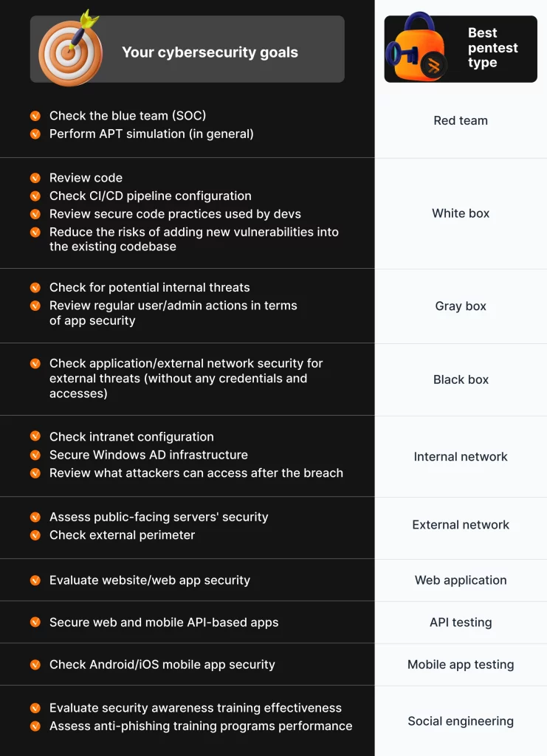Click the orange bullet beside Check intranet configuration

pyautogui.click(x=35, y=437)
